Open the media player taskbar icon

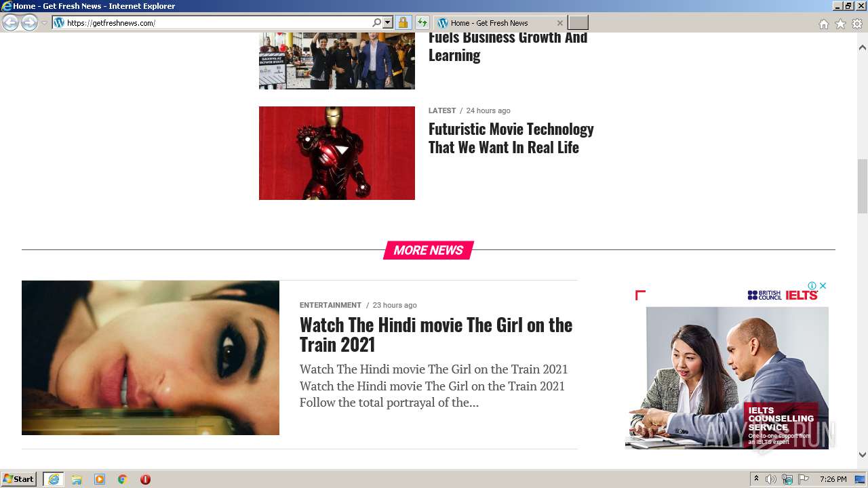100,479
